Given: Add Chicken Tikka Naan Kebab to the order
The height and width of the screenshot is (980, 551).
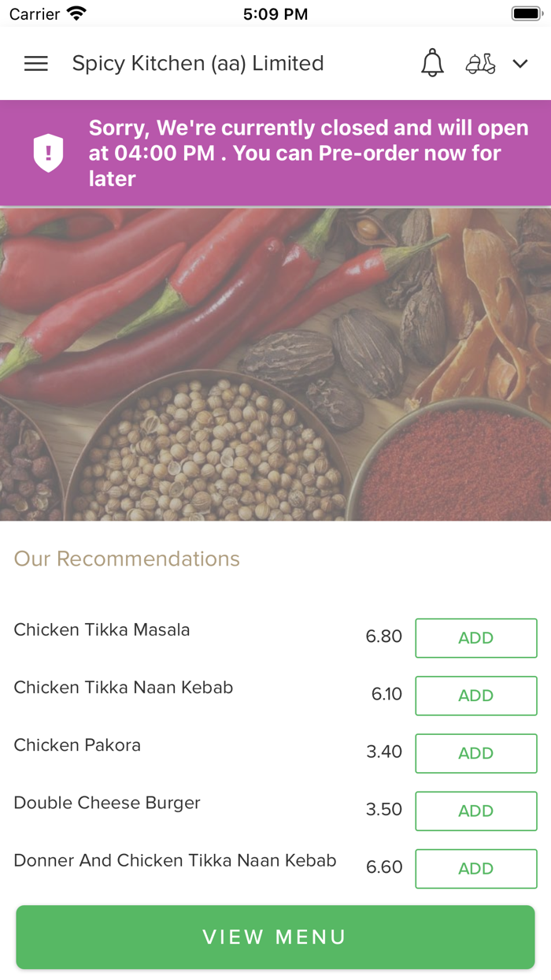Looking at the screenshot, I should pos(475,695).
